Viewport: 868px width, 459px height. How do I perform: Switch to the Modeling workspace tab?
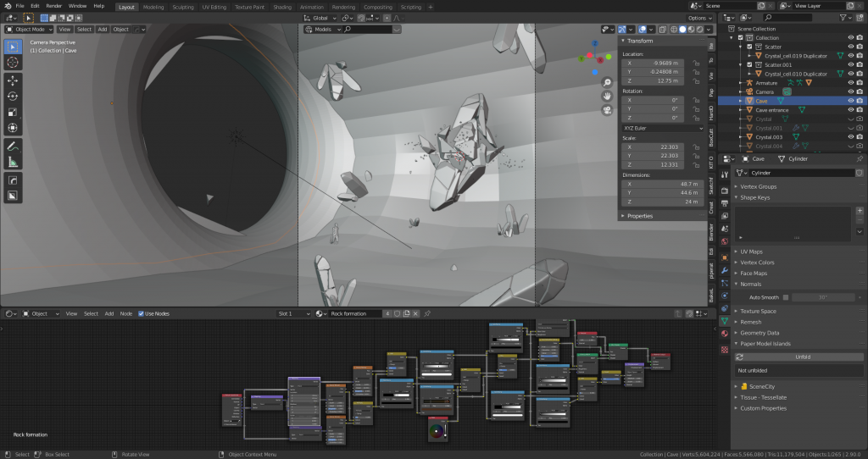[x=153, y=7]
